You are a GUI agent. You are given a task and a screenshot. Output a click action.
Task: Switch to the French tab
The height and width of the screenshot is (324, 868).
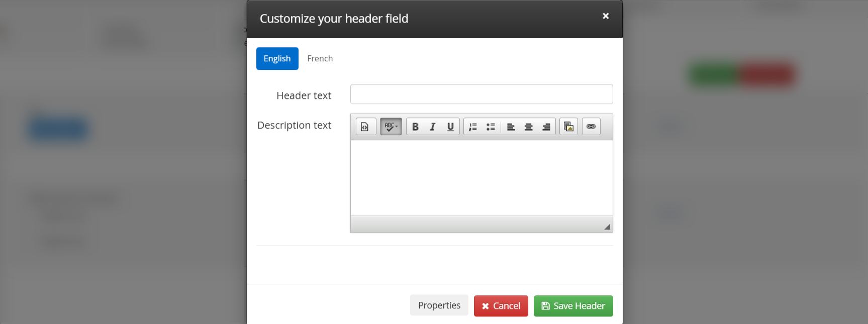(x=320, y=59)
